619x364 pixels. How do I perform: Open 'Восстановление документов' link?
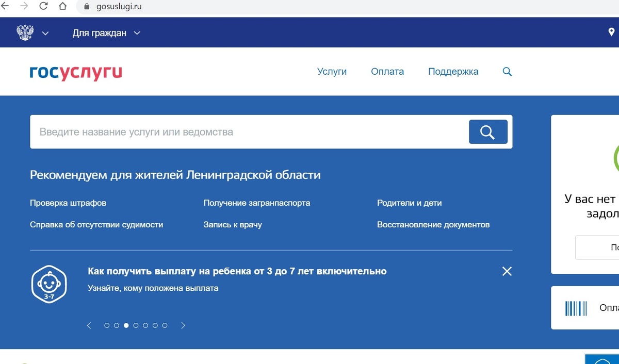433,225
